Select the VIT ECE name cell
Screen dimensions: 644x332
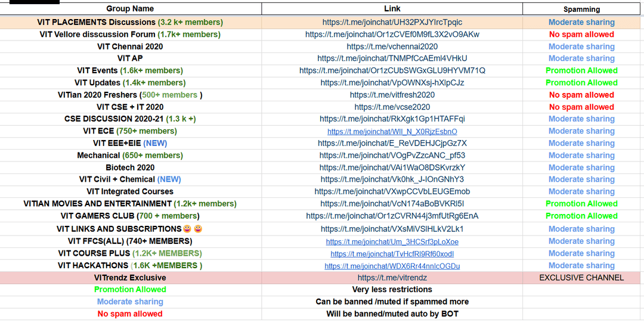pyautogui.click(x=130, y=131)
